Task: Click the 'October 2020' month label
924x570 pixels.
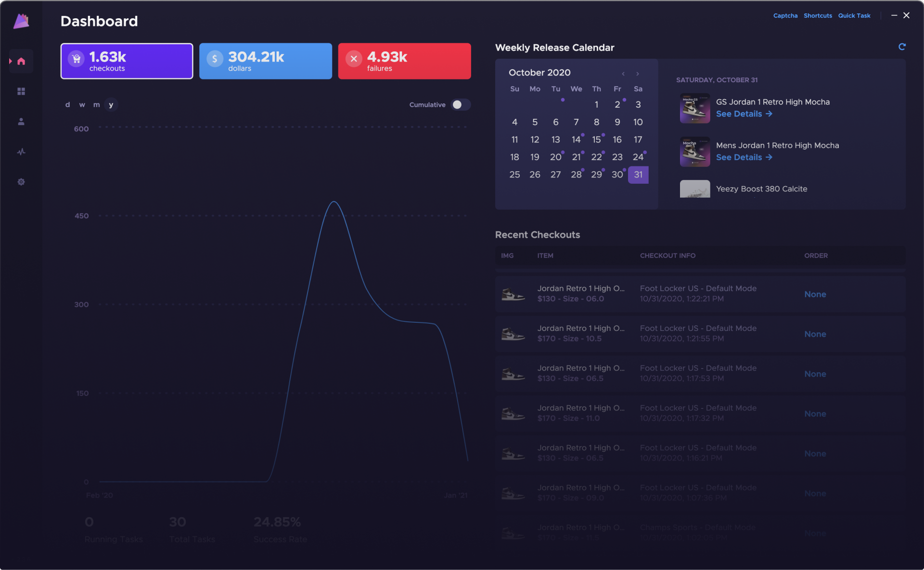Action: 539,73
